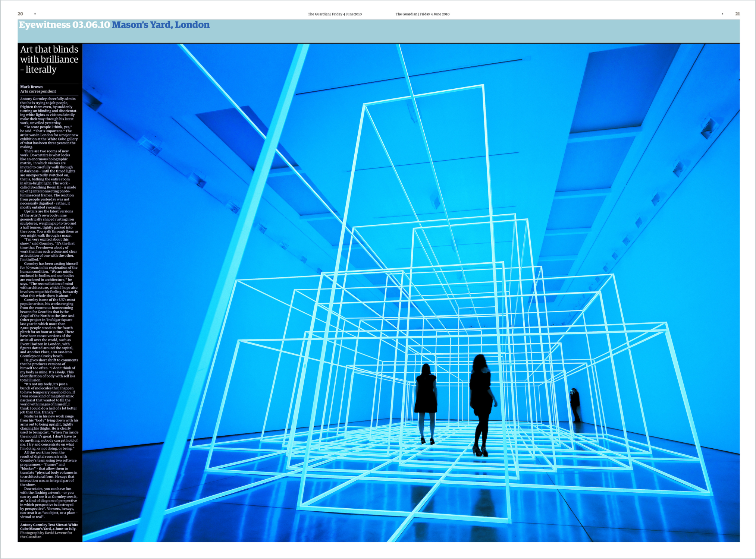Click person leaning against right wall

(575, 405)
